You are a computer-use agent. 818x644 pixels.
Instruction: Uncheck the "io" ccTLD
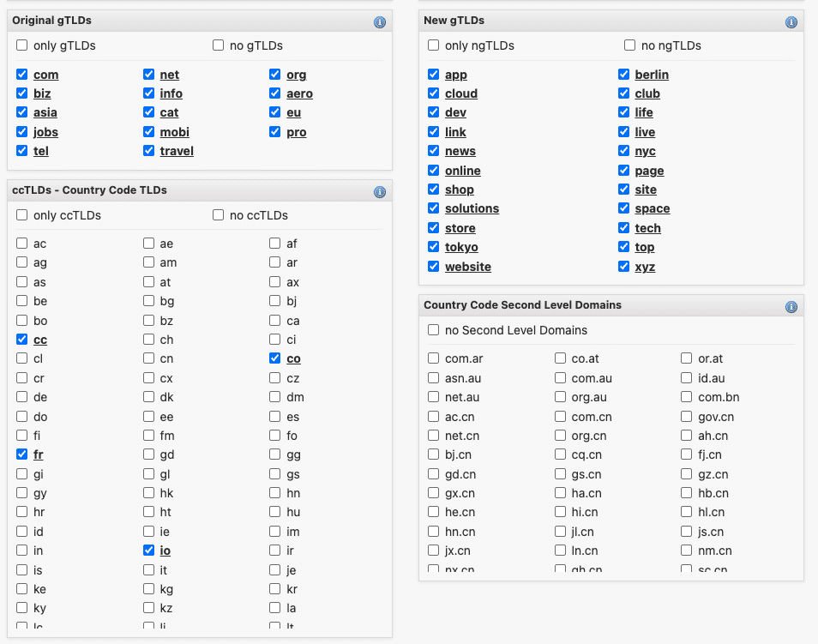pos(147,551)
